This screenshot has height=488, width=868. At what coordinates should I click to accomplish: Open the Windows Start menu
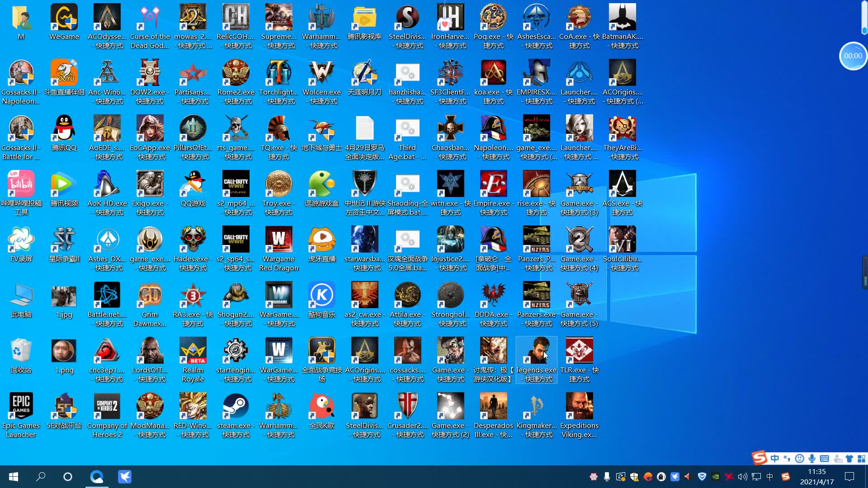click(14, 477)
